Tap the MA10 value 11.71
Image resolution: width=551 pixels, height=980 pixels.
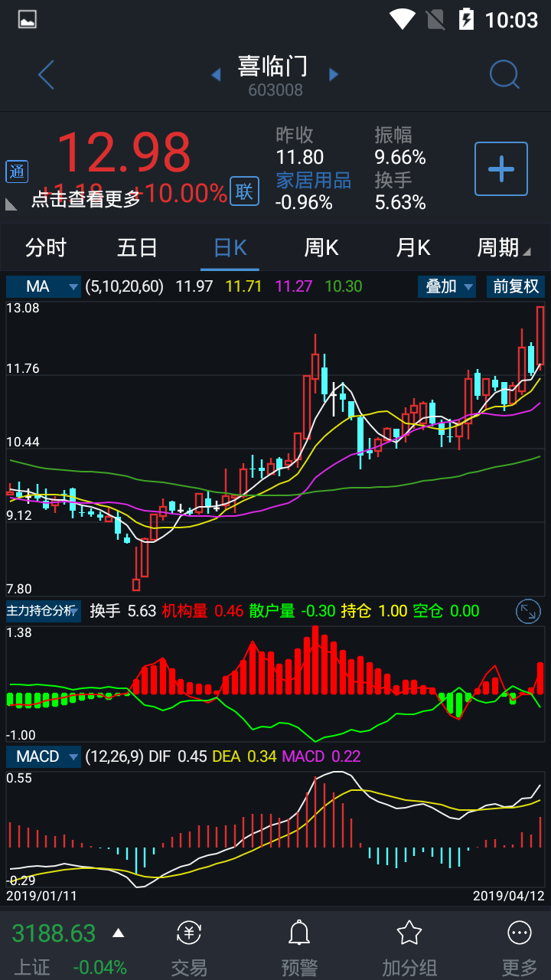click(x=244, y=286)
